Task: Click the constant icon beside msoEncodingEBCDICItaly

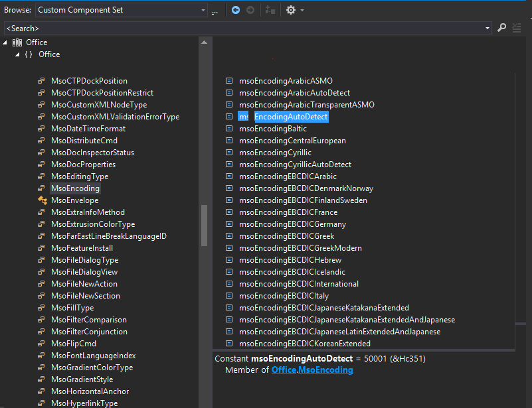Action: [x=229, y=296]
